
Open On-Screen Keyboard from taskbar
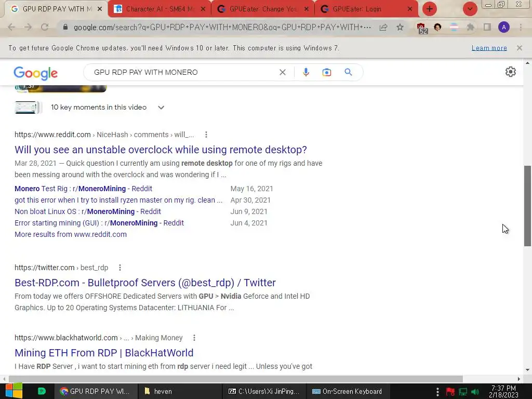pos(347,391)
